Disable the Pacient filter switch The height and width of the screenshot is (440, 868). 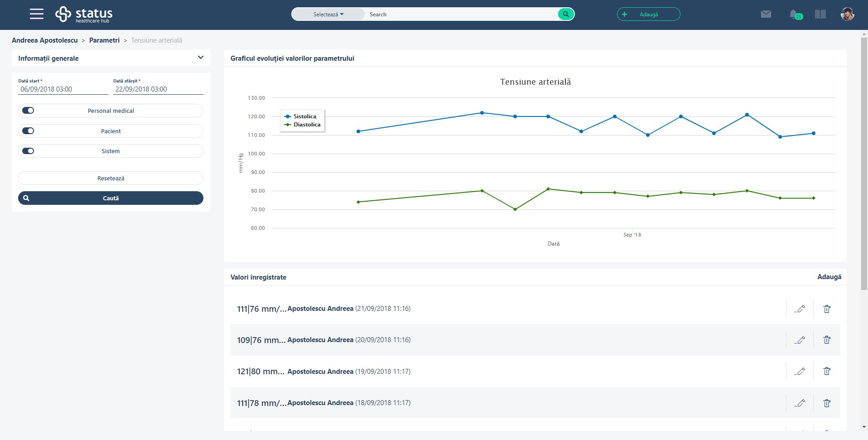[28, 131]
